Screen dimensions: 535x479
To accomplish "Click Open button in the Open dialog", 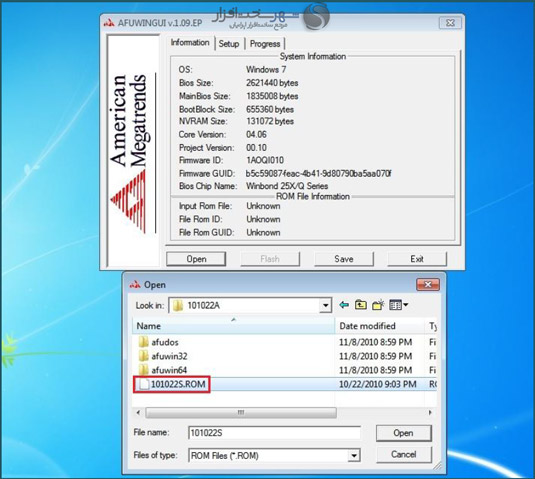I will [404, 433].
